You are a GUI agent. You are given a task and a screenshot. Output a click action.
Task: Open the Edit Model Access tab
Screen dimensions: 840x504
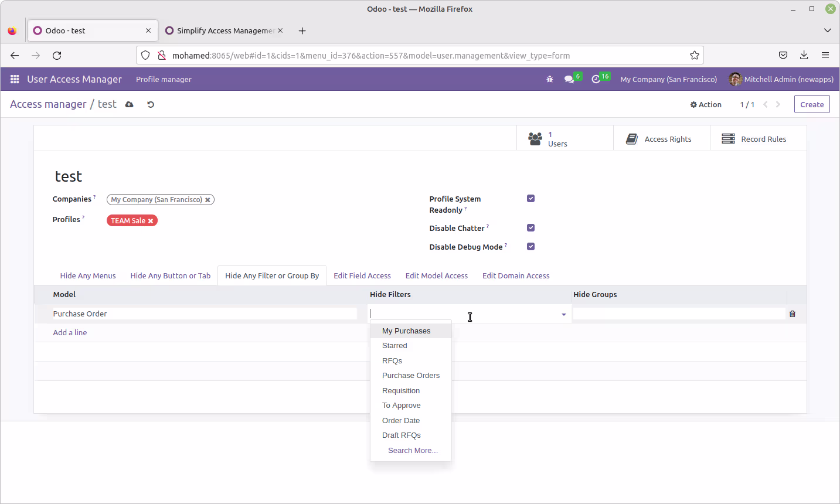pyautogui.click(x=437, y=275)
